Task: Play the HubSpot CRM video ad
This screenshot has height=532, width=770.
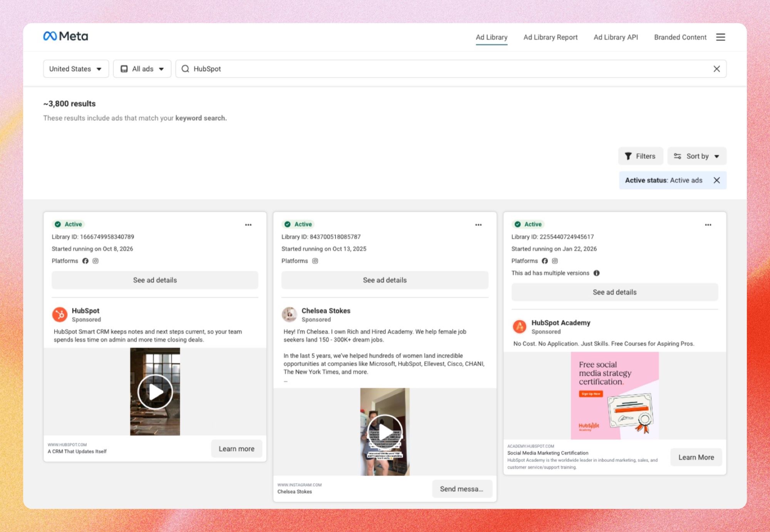Action: coord(155,392)
